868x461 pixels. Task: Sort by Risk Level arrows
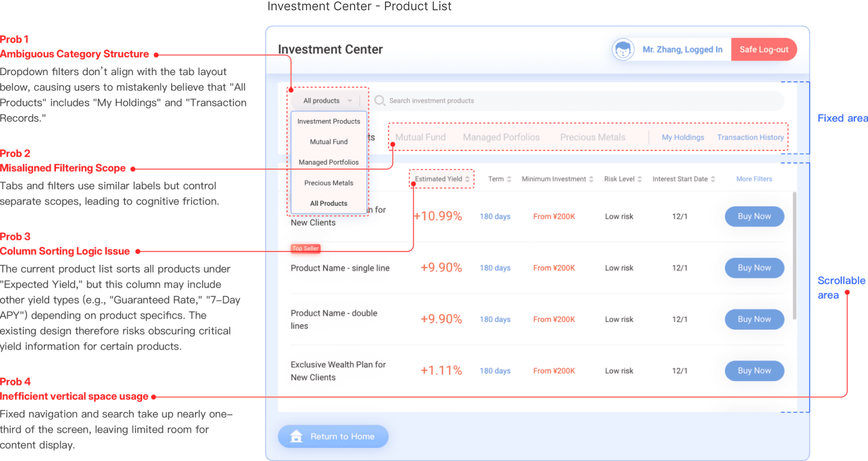point(639,179)
